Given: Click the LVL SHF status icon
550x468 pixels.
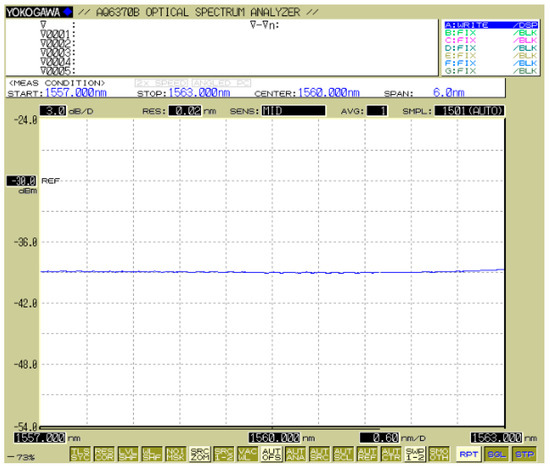Looking at the screenshot, I should 128,454.
